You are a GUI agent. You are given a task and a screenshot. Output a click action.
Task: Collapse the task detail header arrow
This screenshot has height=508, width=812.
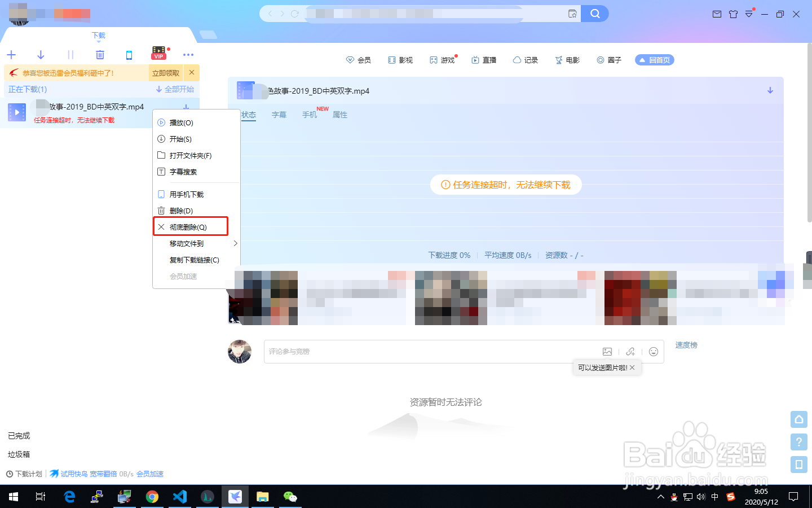point(770,90)
